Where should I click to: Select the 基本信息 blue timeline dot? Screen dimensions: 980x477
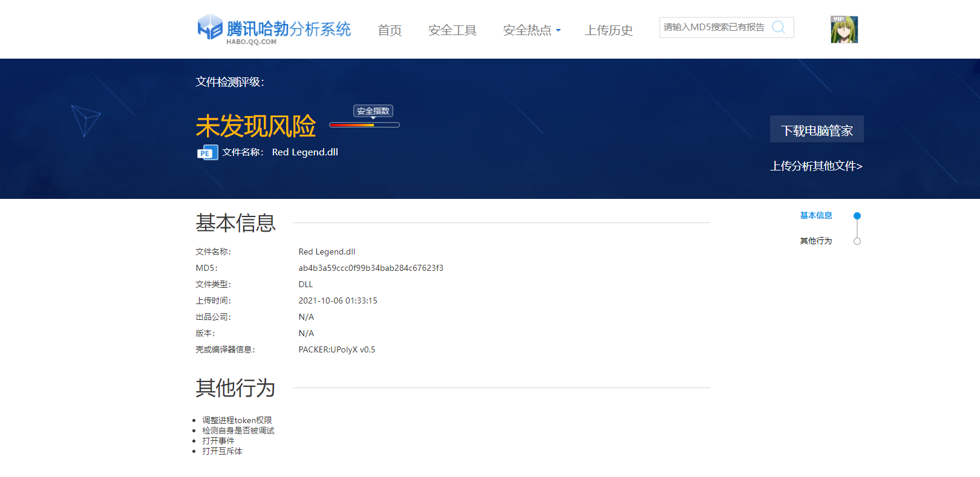coord(857,216)
